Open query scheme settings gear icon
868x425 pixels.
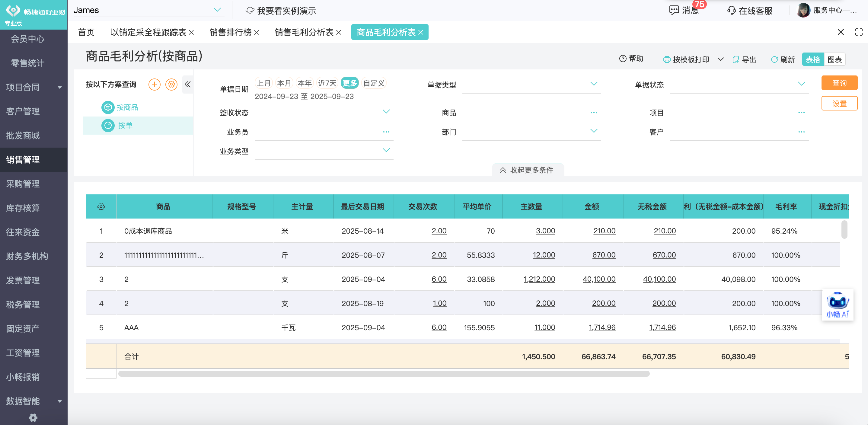click(x=171, y=84)
